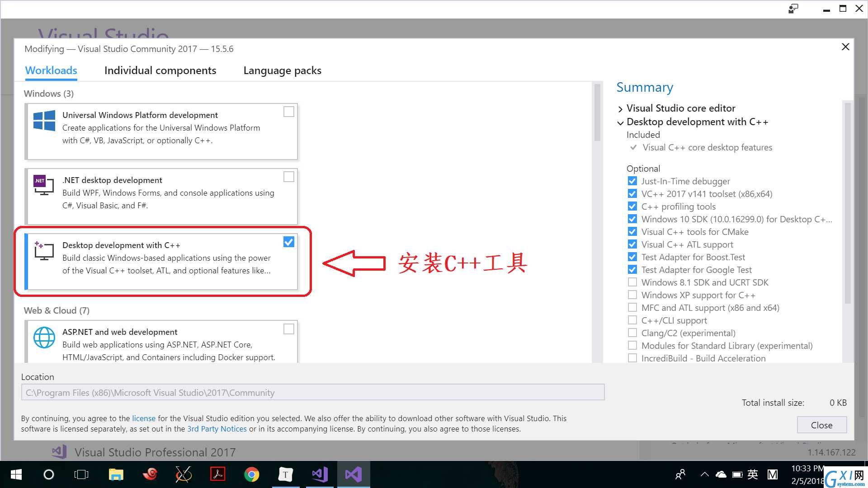Open the first Visual Studio taskbar icon

coord(320,474)
